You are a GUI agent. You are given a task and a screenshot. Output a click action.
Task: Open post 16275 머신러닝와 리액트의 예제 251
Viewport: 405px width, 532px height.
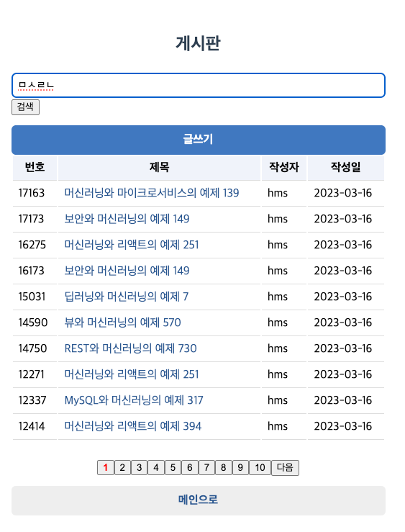coord(132,245)
